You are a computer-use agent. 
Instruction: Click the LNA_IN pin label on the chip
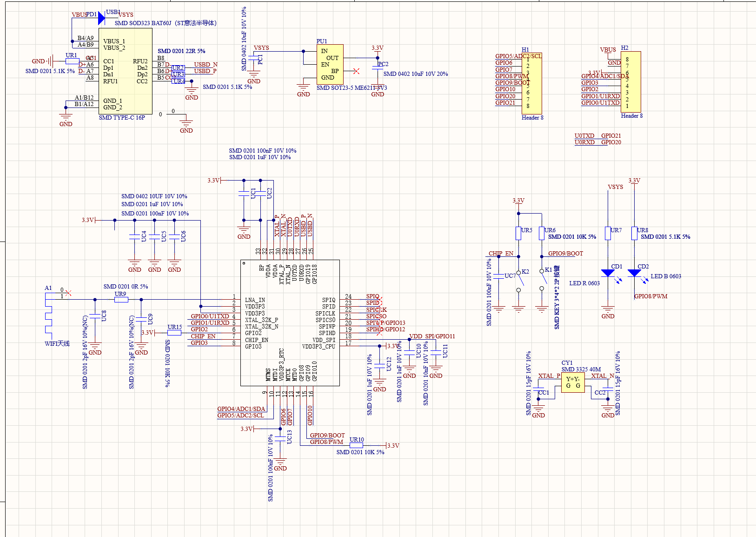click(x=255, y=300)
